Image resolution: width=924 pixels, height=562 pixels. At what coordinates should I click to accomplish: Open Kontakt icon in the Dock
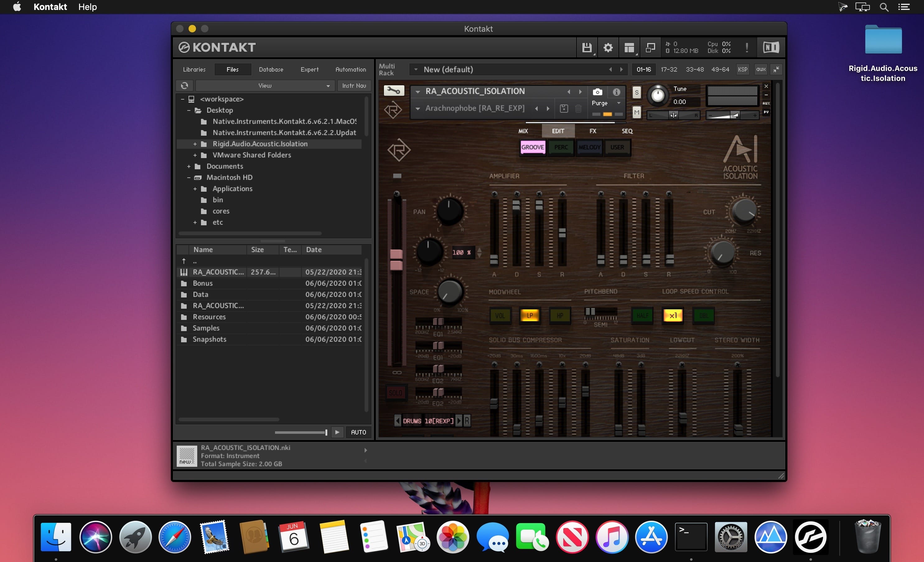pos(810,537)
